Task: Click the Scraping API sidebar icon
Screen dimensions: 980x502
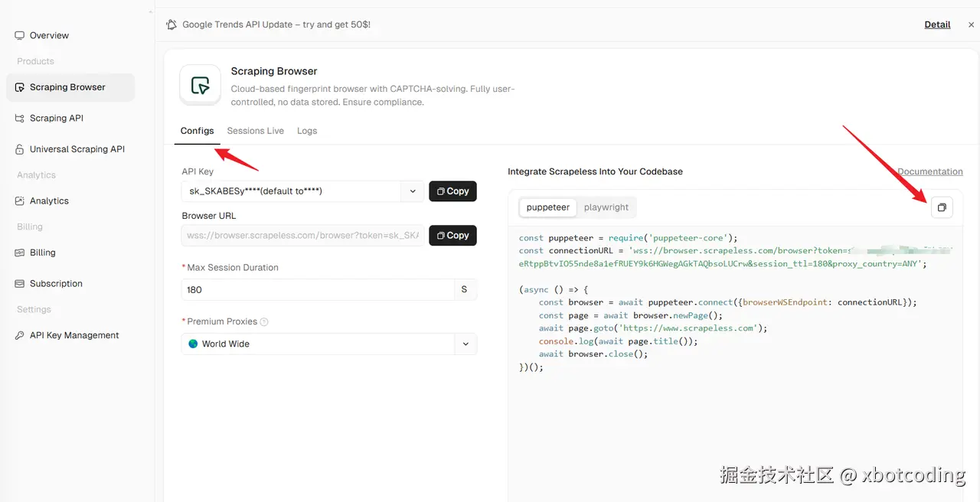Action: (x=20, y=119)
